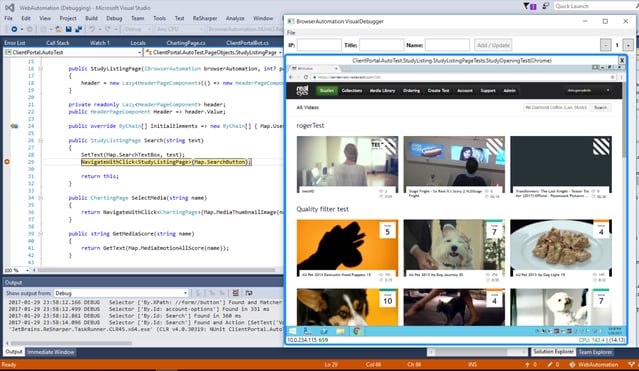Open the ClientPortal.AutoTest project dropdown
The width and height of the screenshot is (639, 371).
pyautogui.click(x=73, y=52)
